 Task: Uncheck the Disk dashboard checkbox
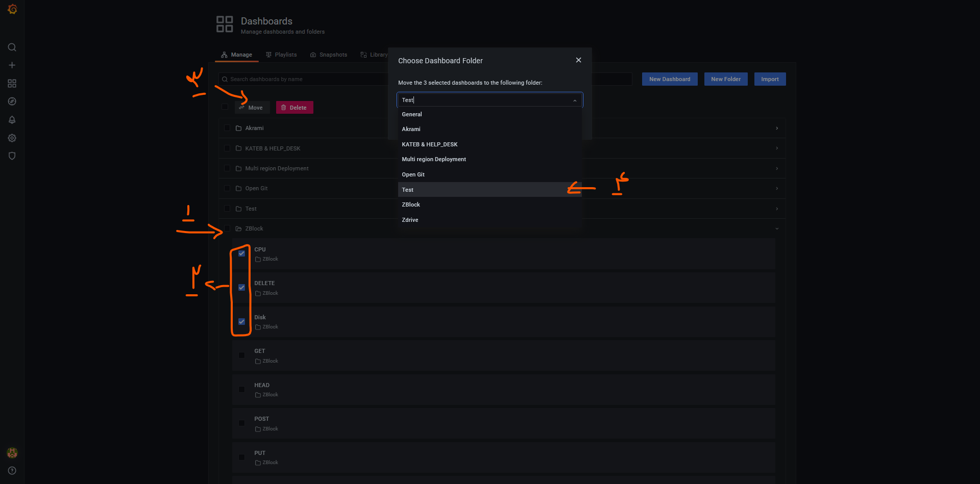[241, 322]
